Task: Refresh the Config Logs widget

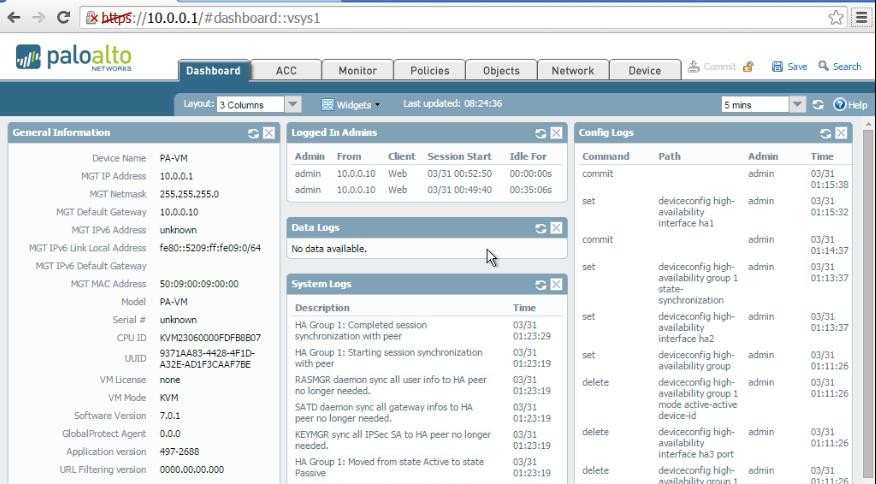Action: tap(826, 133)
